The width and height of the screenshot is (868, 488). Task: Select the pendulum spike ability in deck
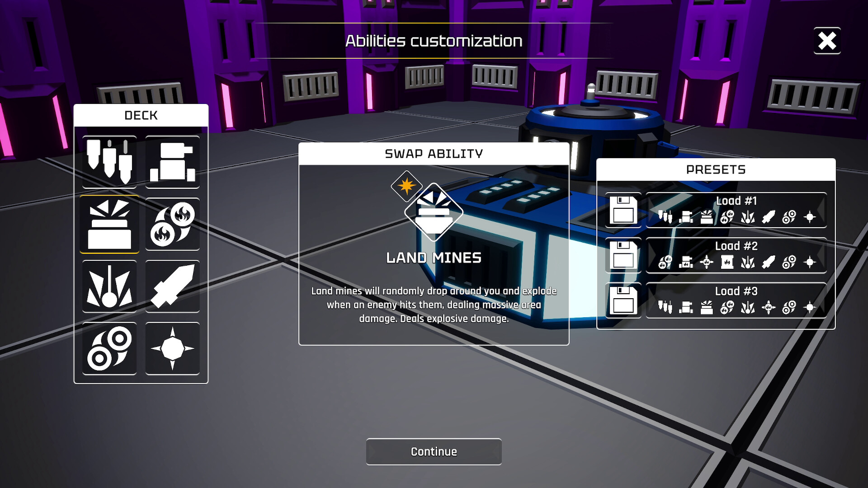109,286
